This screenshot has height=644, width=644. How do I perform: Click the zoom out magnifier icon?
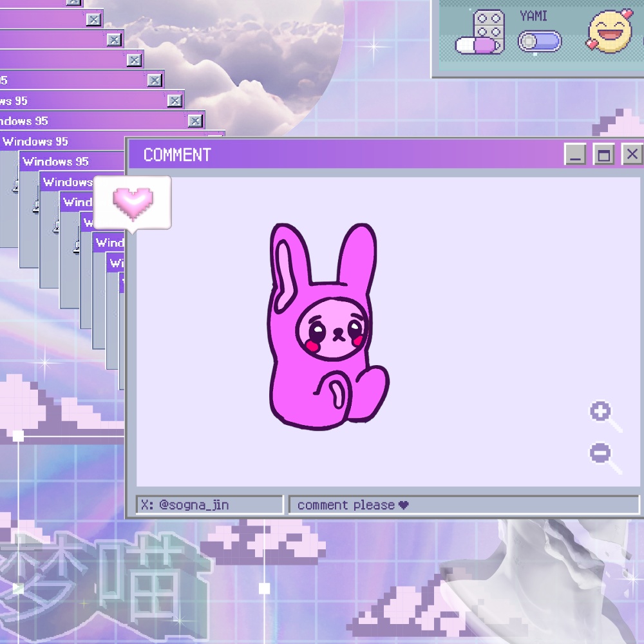[x=606, y=458]
